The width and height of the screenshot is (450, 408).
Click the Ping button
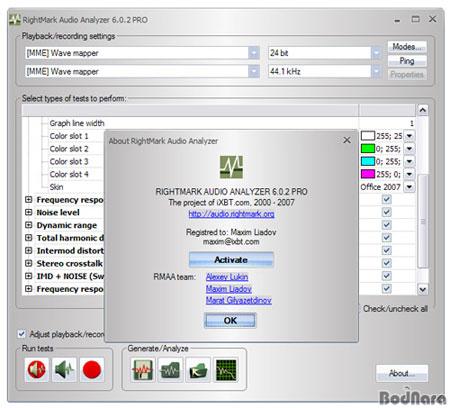(407, 61)
